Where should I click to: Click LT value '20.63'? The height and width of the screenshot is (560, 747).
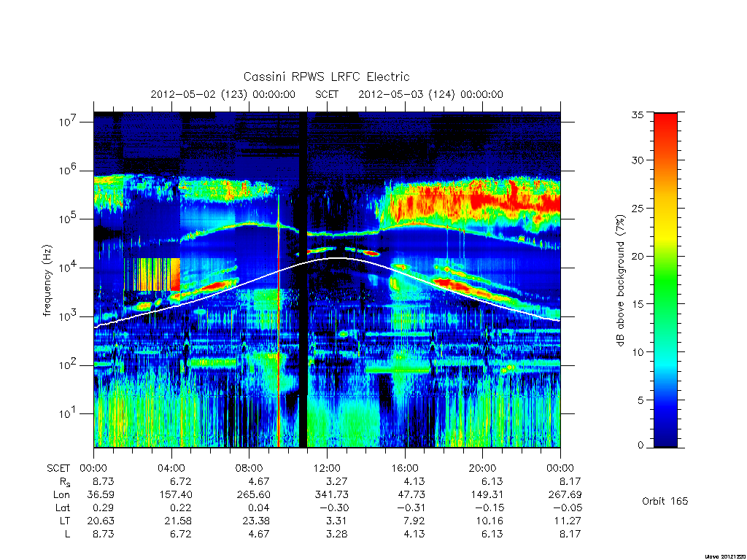[101, 521]
